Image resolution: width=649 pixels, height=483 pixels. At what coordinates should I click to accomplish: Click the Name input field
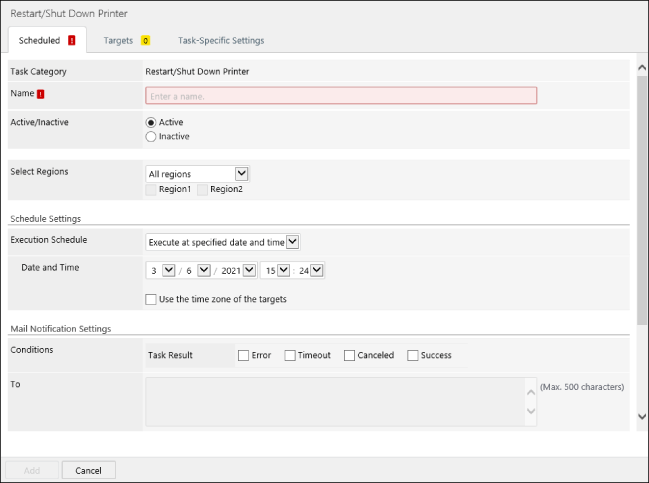coord(341,95)
